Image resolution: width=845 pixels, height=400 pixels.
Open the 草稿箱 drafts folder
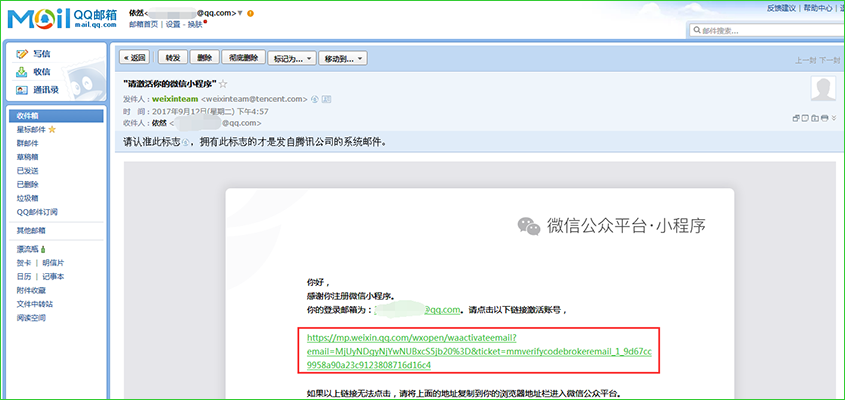pyautogui.click(x=28, y=158)
